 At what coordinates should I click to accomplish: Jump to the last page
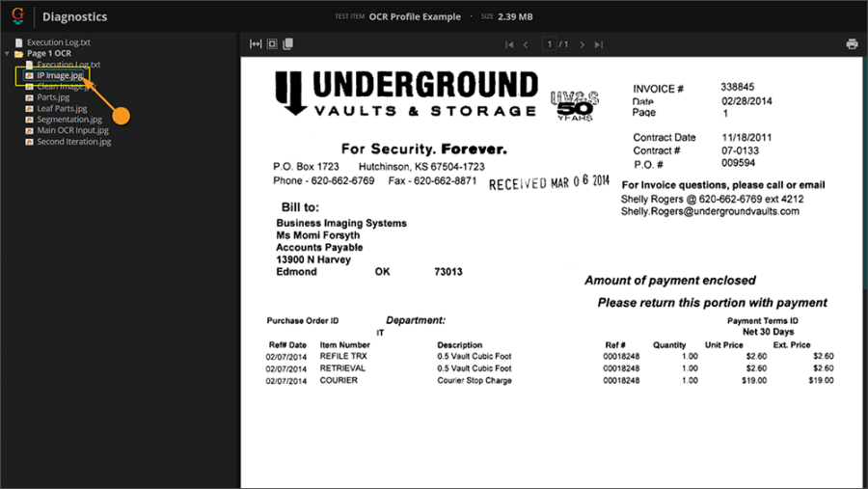coord(598,45)
